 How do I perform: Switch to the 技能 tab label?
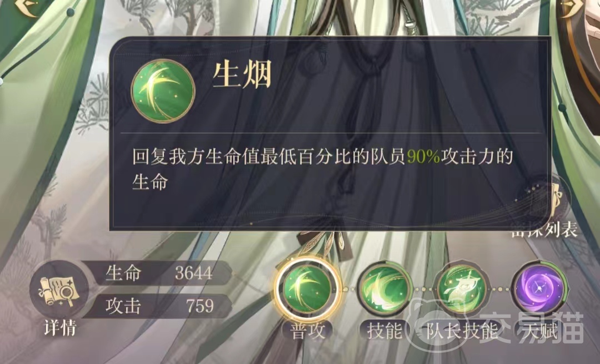[x=384, y=331]
